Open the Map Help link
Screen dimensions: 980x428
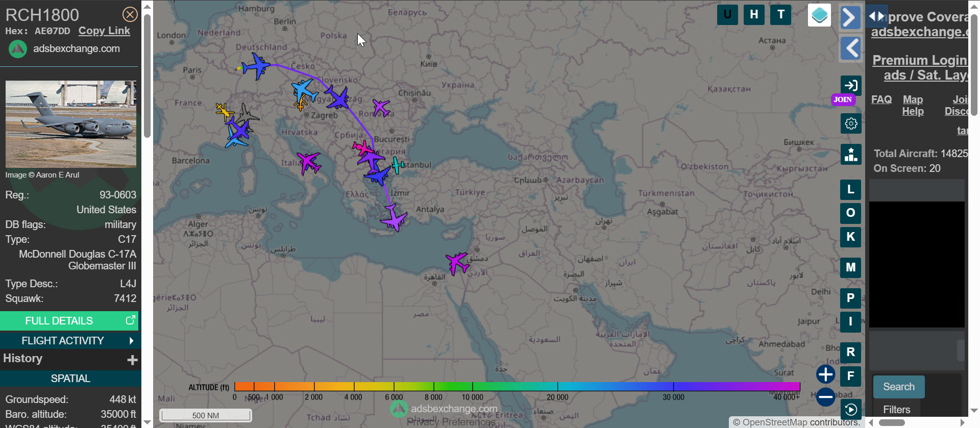click(x=913, y=105)
